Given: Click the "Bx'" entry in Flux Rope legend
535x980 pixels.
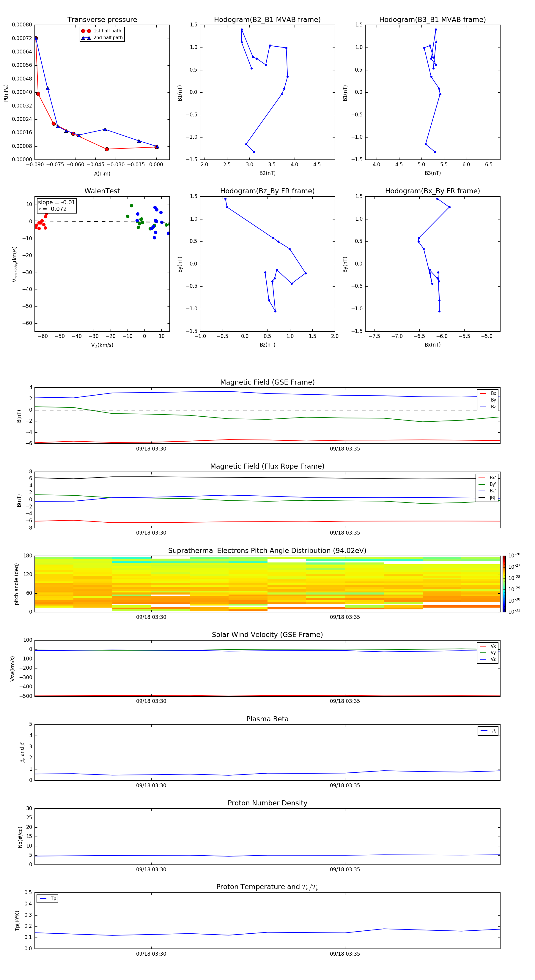Looking at the screenshot, I should tap(487, 478).
